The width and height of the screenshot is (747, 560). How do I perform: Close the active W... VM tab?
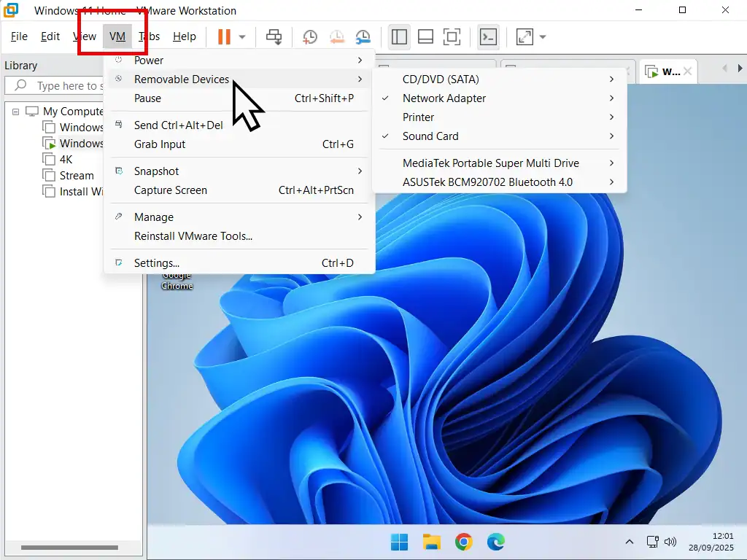tap(687, 71)
